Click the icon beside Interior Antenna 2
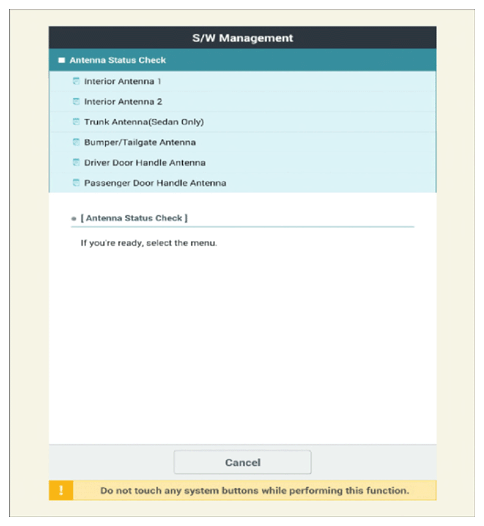 pyautogui.click(x=76, y=101)
